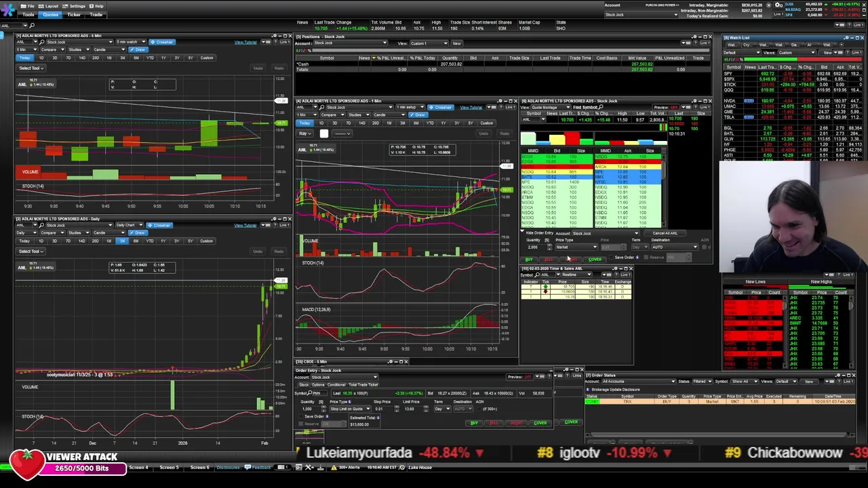This screenshot has height=488, width=868.
Task: Open line style dropdown in 1 Min chart
Action: click(343, 134)
